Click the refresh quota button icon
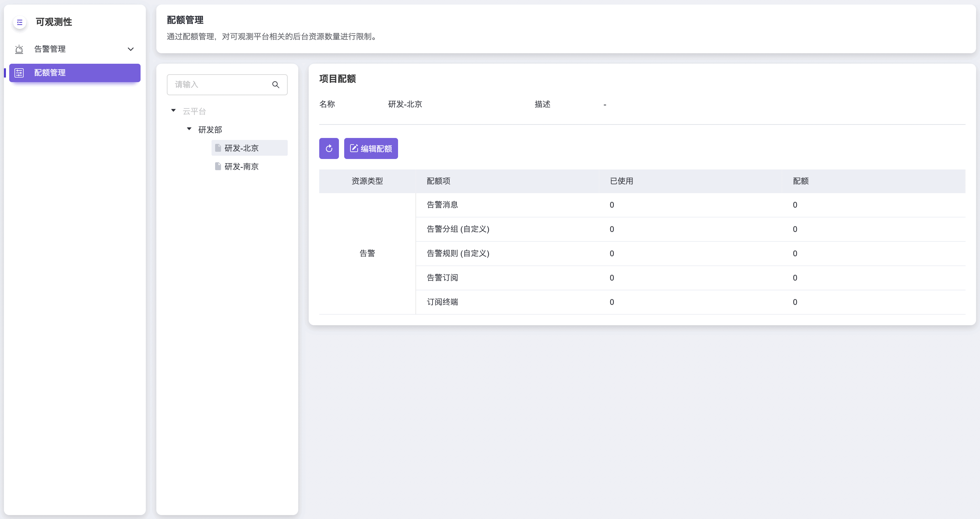980x519 pixels. click(329, 148)
